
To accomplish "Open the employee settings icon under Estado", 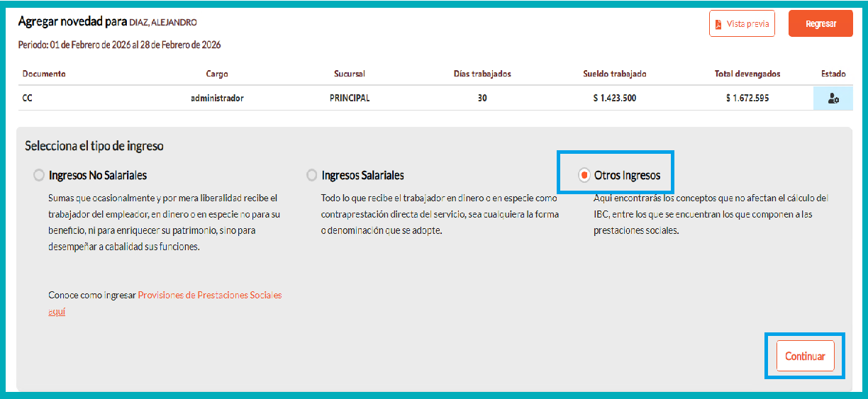I will pyautogui.click(x=833, y=99).
